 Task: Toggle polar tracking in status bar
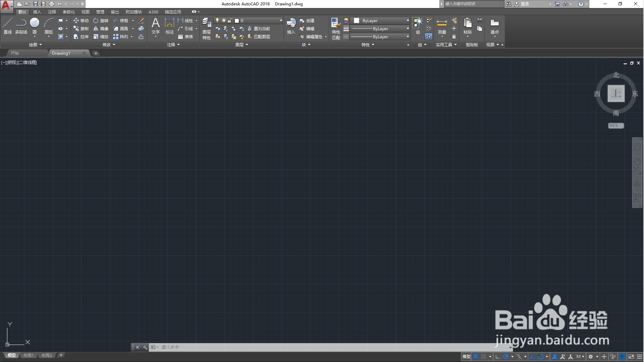pyautogui.click(x=506, y=357)
